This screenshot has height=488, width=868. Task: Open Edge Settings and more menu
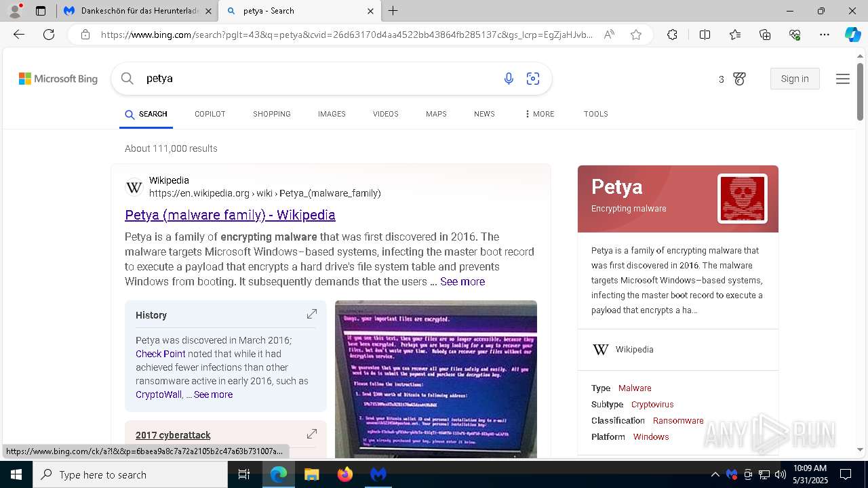click(825, 35)
